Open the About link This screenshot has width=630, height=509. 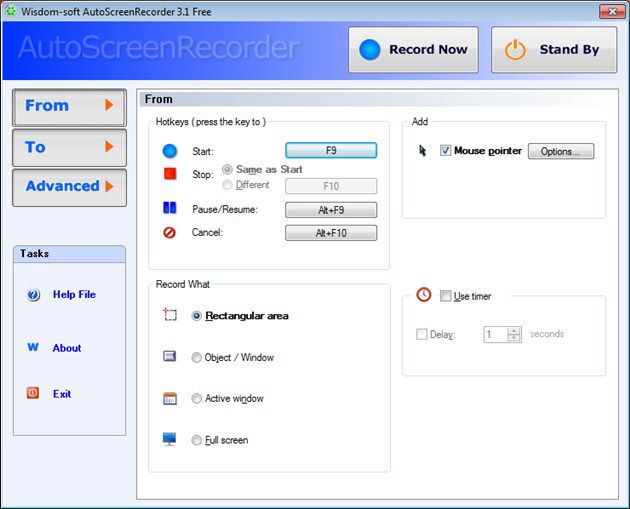coord(67,348)
